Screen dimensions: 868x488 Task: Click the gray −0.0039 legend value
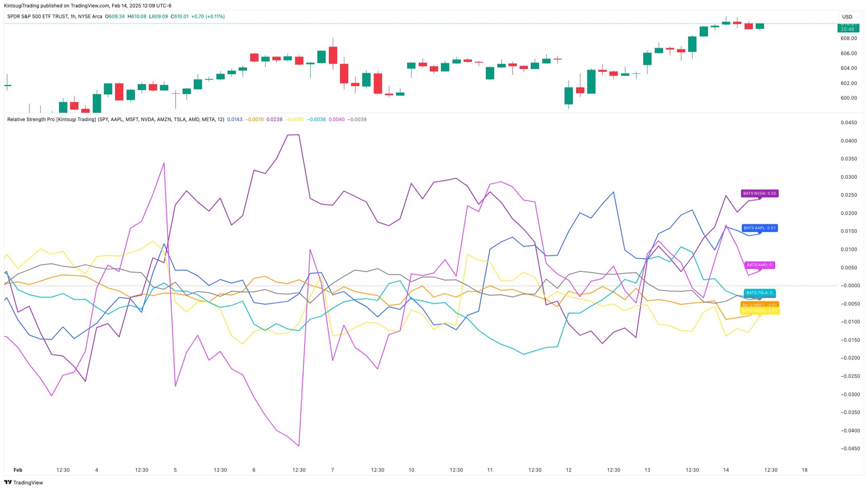click(x=357, y=119)
